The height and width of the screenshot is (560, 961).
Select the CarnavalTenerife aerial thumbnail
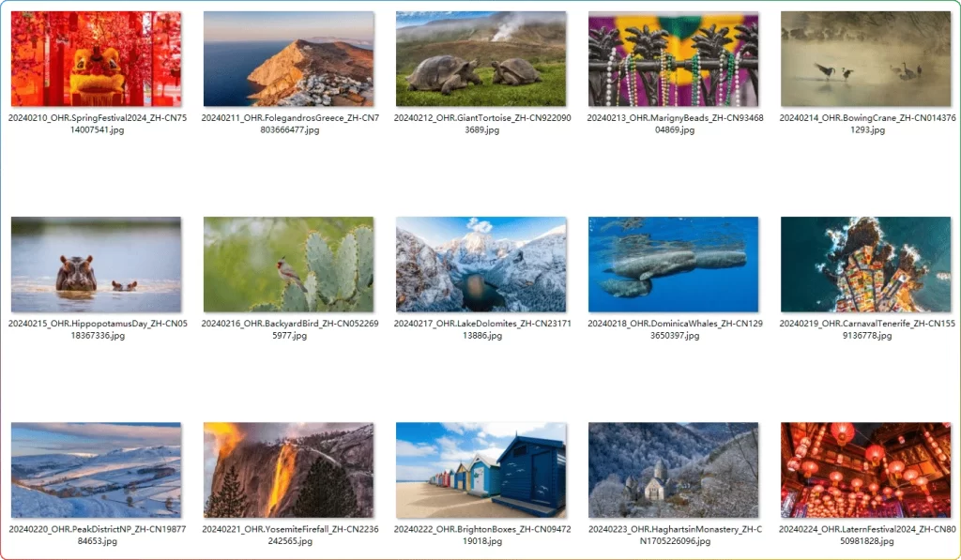coord(866,265)
